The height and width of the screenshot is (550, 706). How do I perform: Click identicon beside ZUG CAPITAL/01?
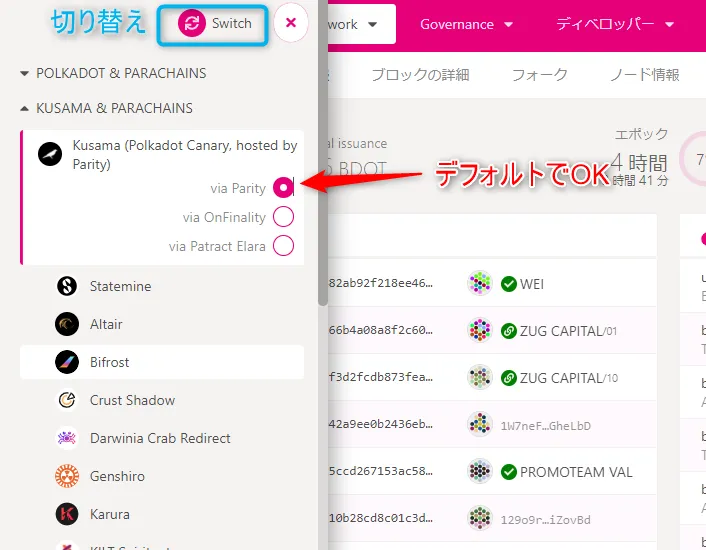tap(480, 330)
